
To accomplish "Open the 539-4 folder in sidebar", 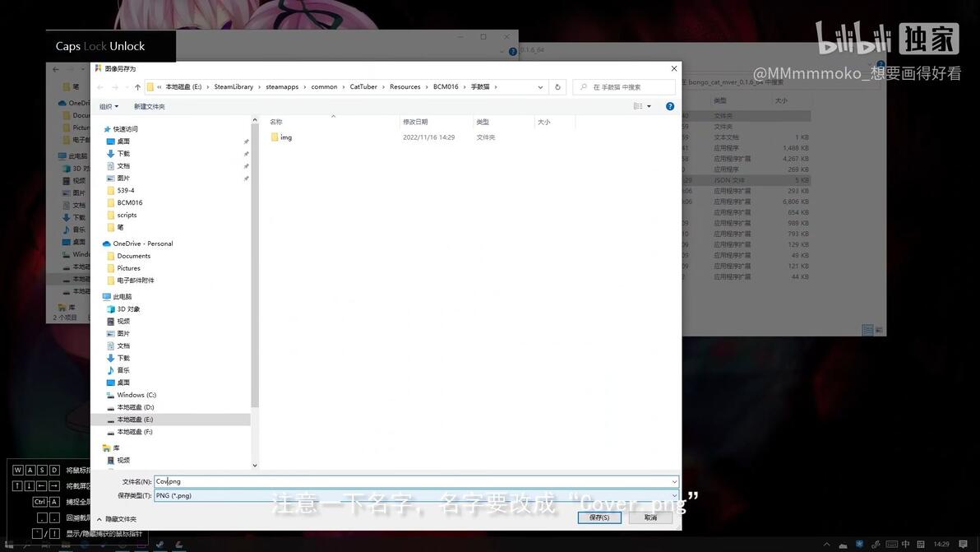I will click(125, 191).
